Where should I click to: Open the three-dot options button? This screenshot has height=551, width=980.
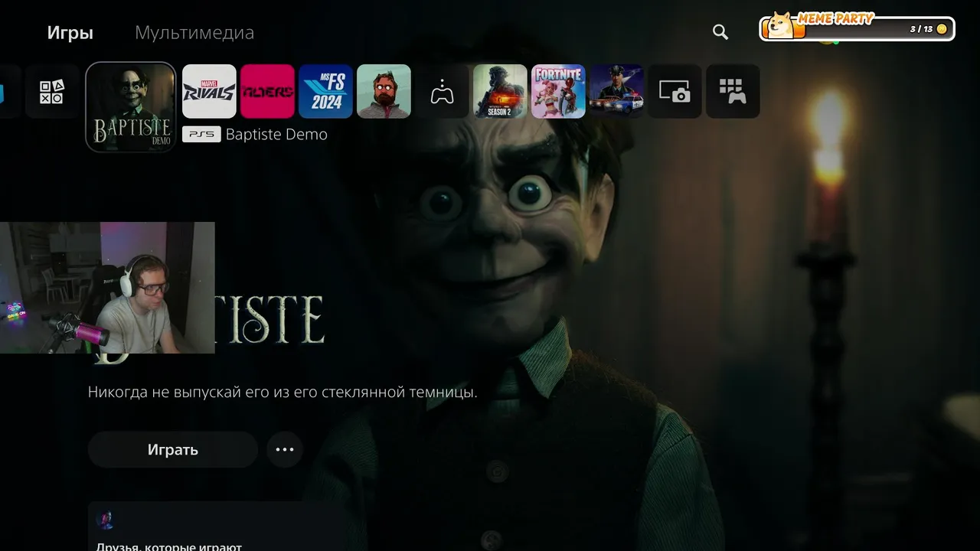(x=285, y=449)
